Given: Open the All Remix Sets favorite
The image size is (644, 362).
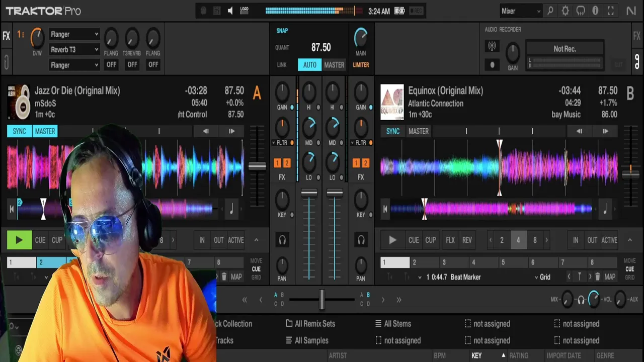Looking at the screenshot, I should click(x=310, y=324).
